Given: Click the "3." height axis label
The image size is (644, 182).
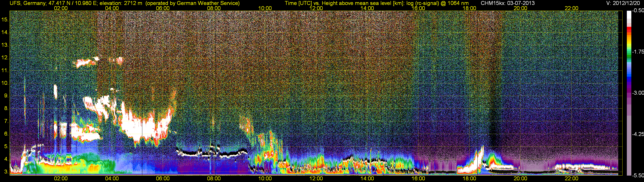Looking at the screenshot, I should pos(6,172).
